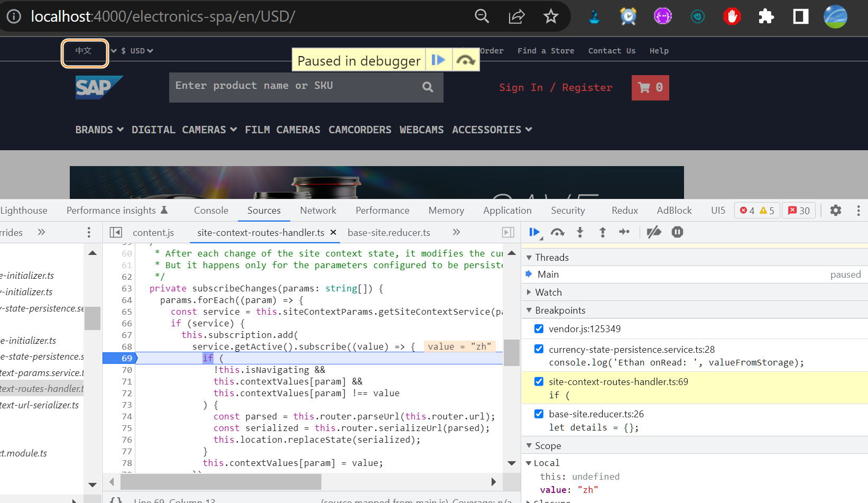
Task: Pretty print source with curly braces icon
Action: point(116,500)
